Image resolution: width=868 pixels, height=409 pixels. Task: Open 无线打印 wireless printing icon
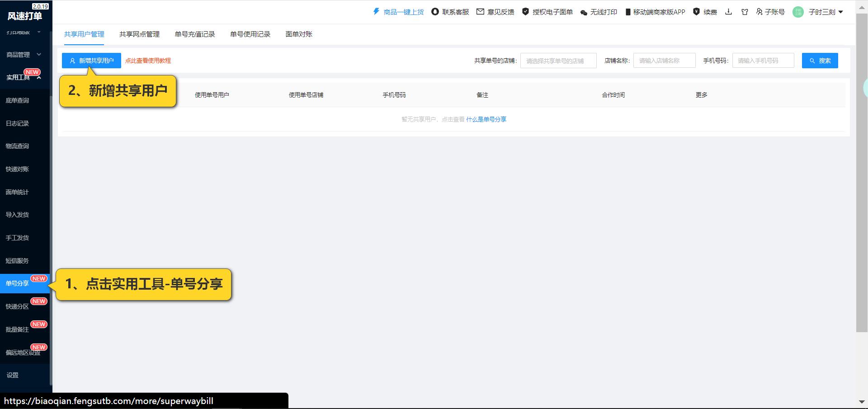point(583,12)
